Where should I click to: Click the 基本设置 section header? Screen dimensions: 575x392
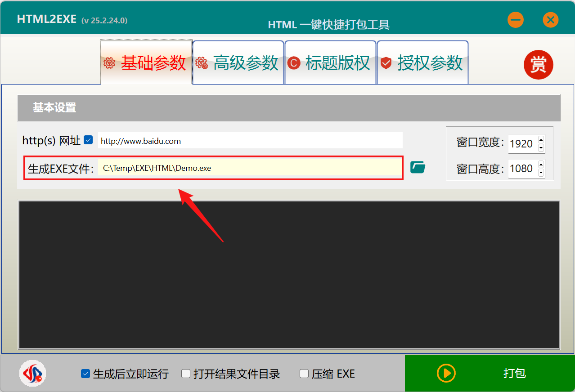[x=289, y=108]
